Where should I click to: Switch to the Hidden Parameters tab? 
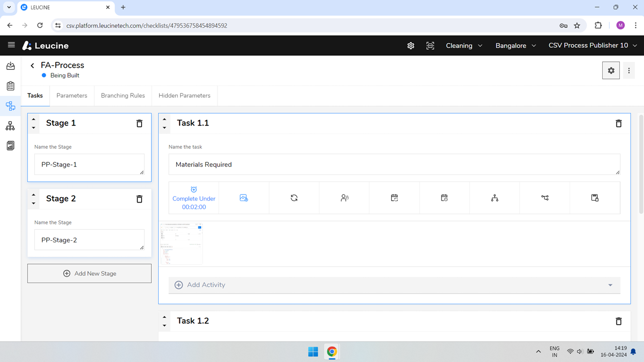pyautogui.click(x=184, y=96)
